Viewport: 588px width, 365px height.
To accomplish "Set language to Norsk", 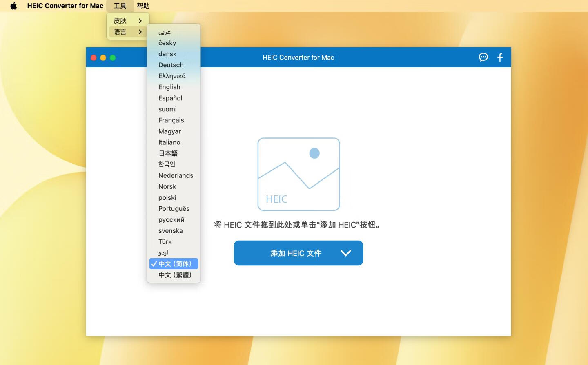I will coord(174,186).
